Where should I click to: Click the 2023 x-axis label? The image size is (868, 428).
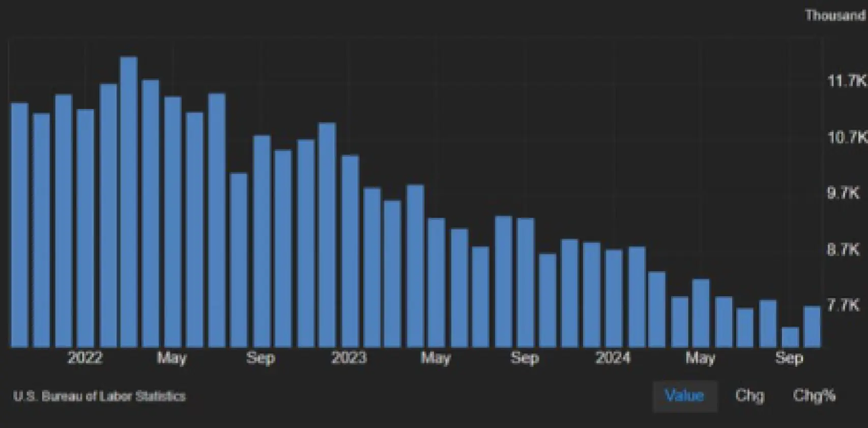(x=349, y=357)
